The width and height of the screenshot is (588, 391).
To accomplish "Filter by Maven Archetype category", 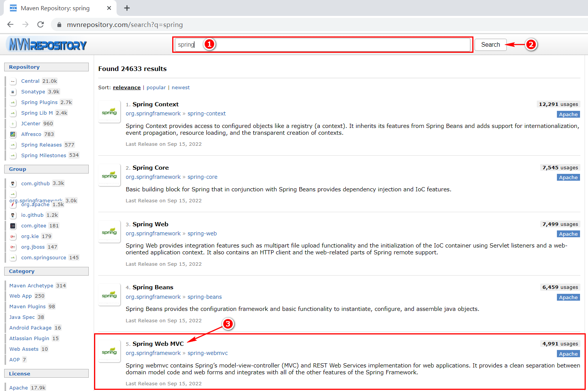I will pyautogui.click(x=31, y=285).
